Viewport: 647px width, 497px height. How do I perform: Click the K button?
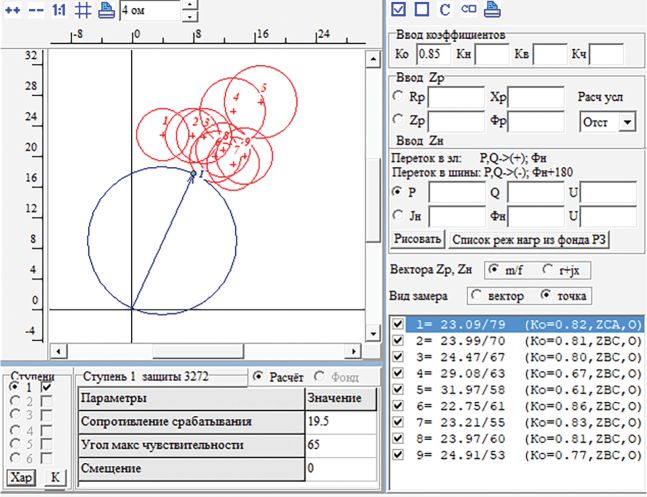55,478
